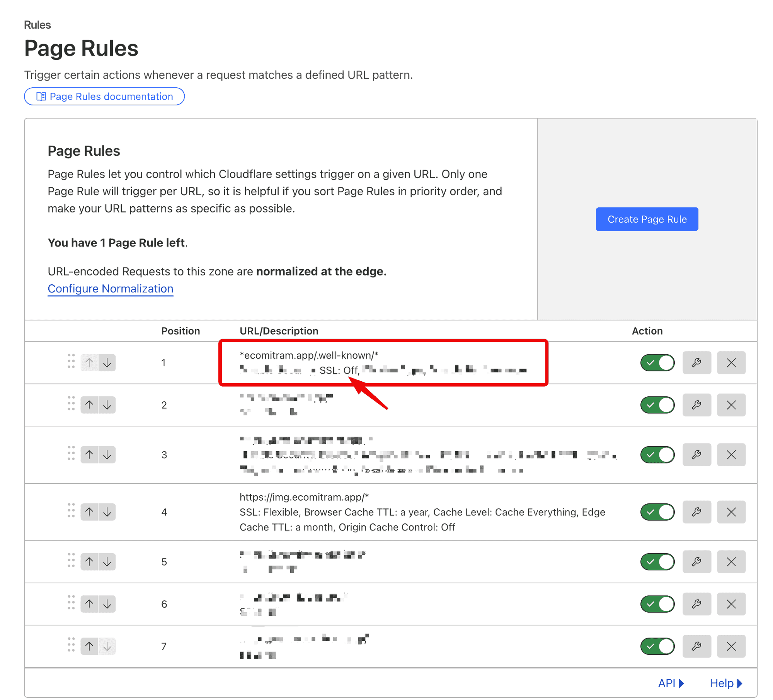Delete page rule 4 with X icon

[x=731, y=512]
